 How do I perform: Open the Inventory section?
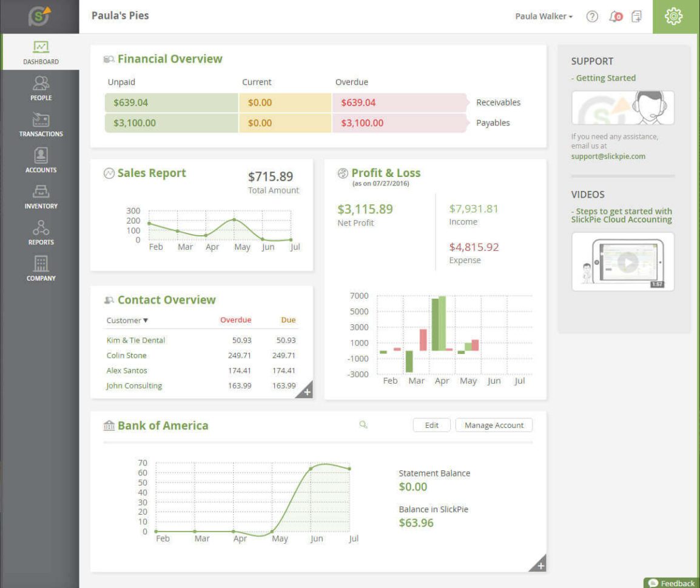tap(40, 196)
